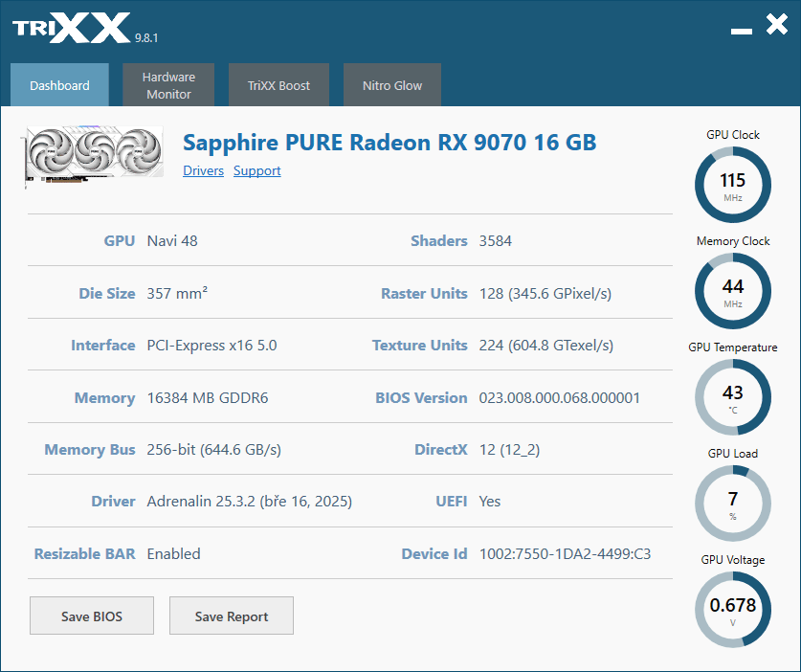
Task: Select the Shaders value 3584
Action: [496, 240]
